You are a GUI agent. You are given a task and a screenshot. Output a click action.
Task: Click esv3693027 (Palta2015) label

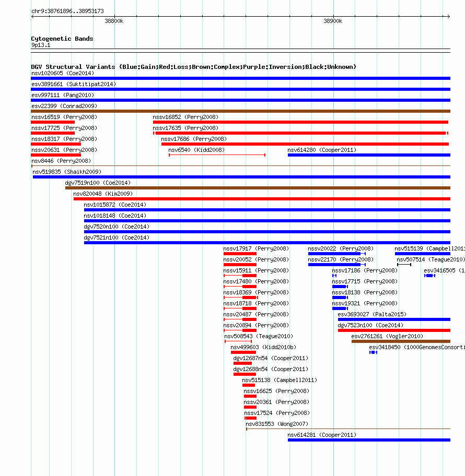[372, 314]
